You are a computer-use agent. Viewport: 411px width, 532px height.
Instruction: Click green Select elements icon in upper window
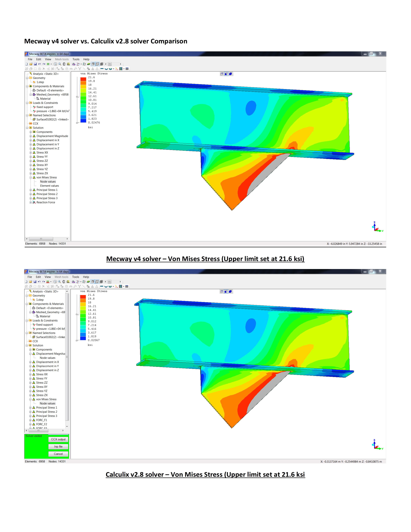(89, 64)
